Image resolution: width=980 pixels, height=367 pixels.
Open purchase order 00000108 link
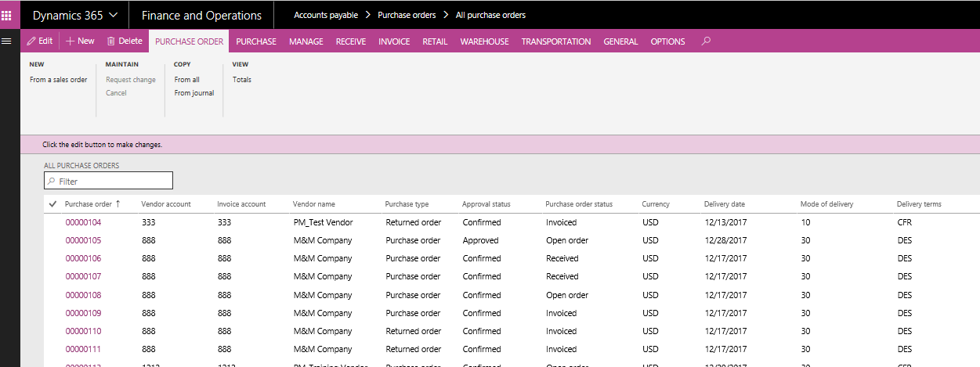coord(83,295)
